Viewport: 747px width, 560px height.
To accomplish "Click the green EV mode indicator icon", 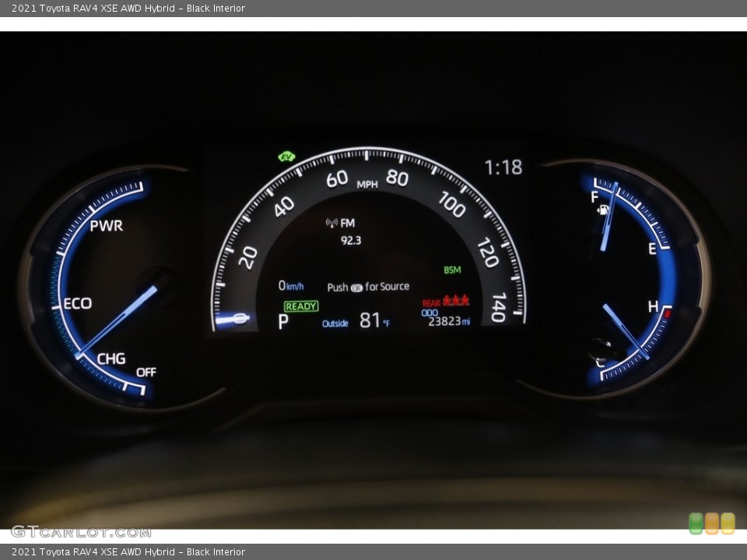I will (287, 156).
